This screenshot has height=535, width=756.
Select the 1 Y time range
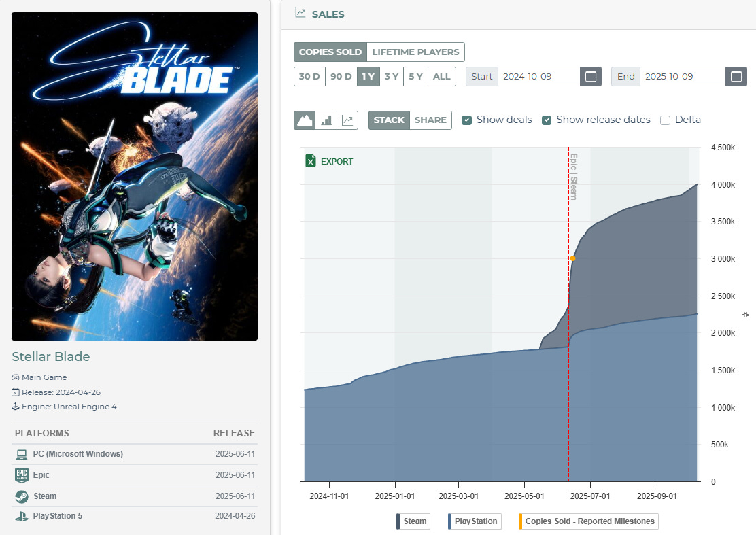[x=368, y=77]
